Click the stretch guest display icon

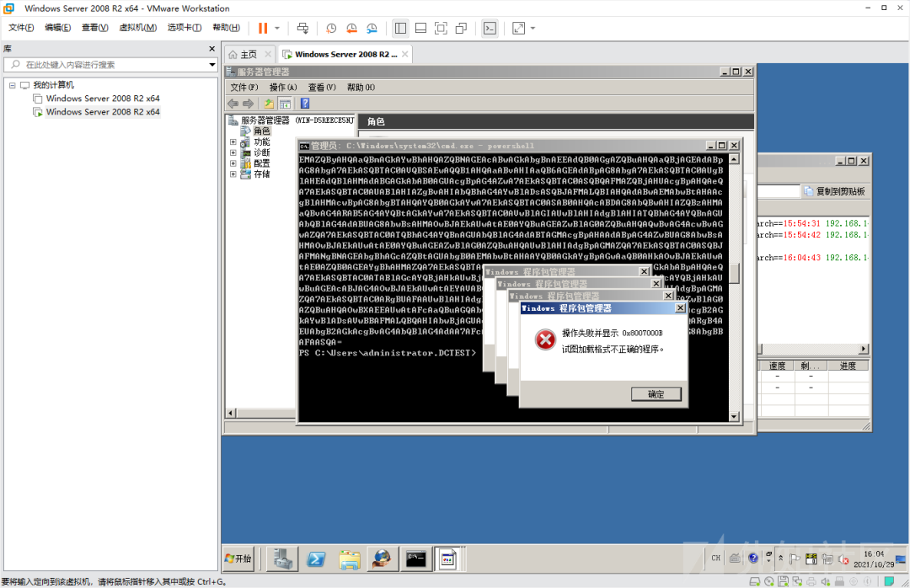tap(518, 28)
